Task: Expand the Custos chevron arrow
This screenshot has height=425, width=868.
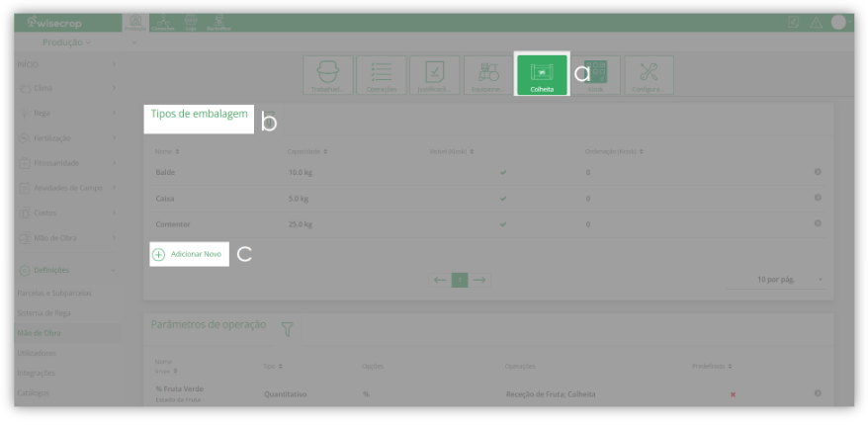Action: [x=114, y=212]
